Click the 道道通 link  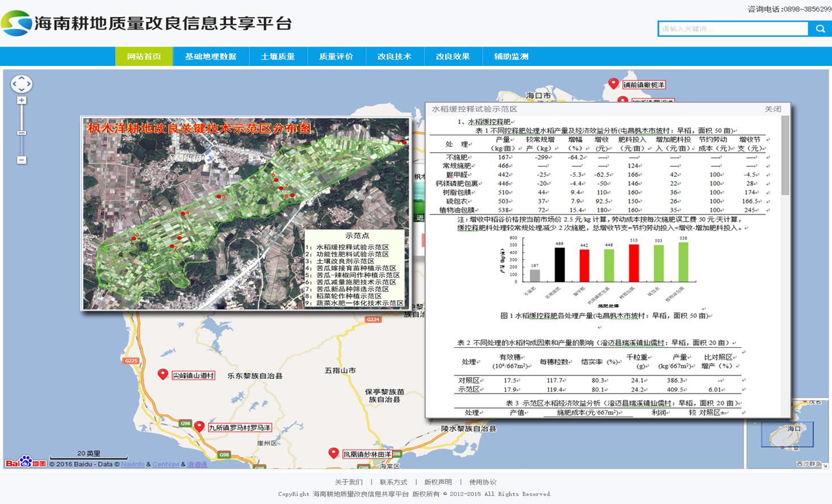(x=197, y=464)
